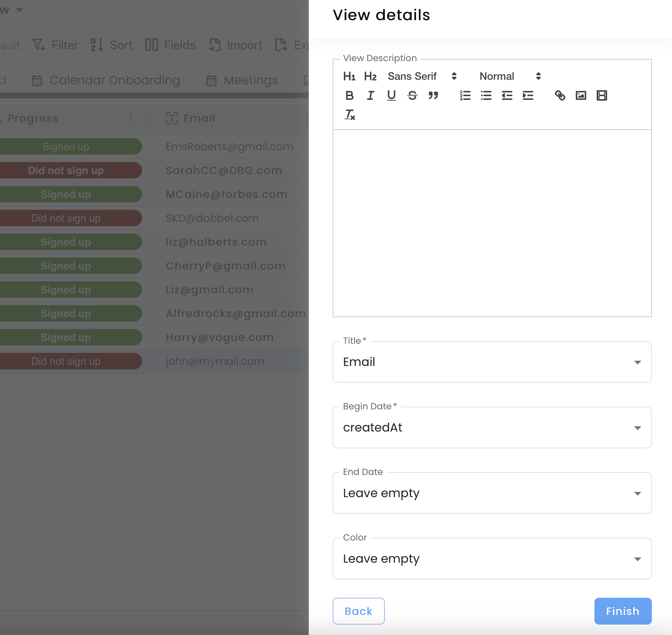Switch to the Meetings tab
Screen dimensions: 672x635
coord(250,80)
